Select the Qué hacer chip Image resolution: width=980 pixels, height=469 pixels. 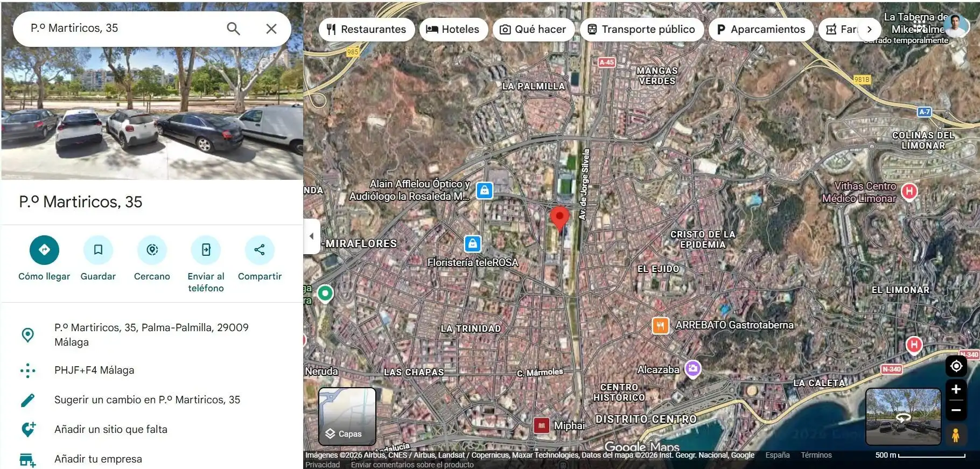click(533, 29)
